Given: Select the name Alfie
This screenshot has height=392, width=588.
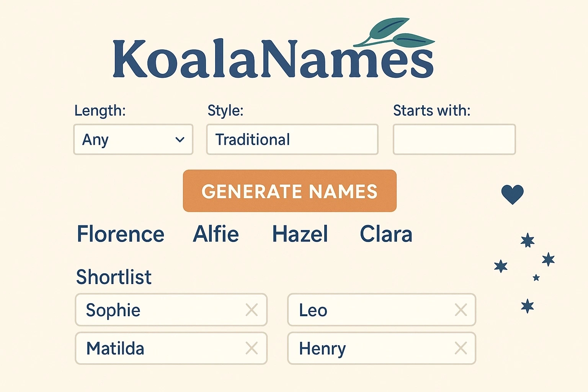Looking at the screenshot, I should (216, 234).
